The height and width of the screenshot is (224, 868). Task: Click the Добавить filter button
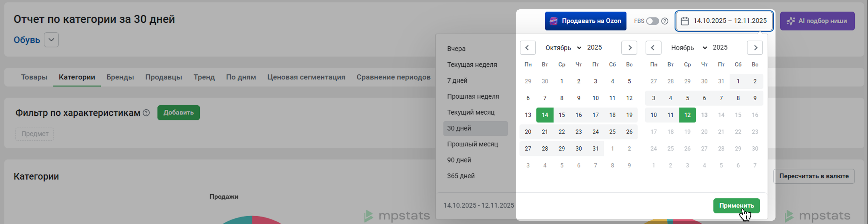tap(178, 113)
